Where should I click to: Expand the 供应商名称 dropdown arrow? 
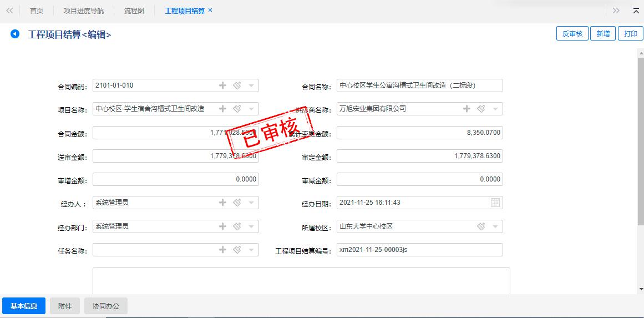[x=495, y=109]
